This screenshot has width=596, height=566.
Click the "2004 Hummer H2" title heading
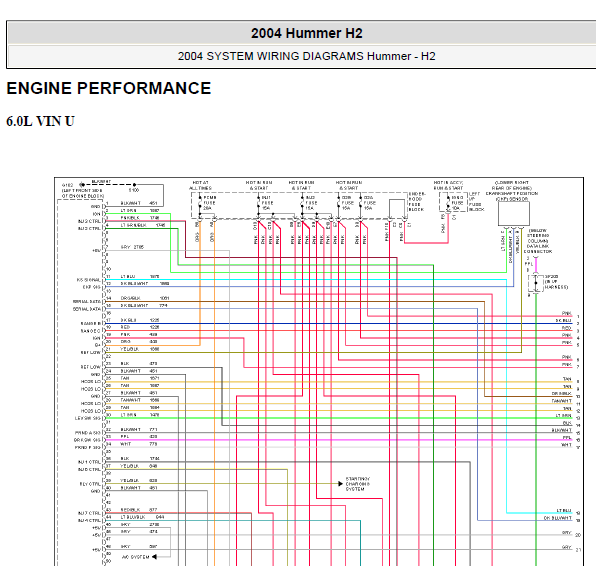coord(306,33)
